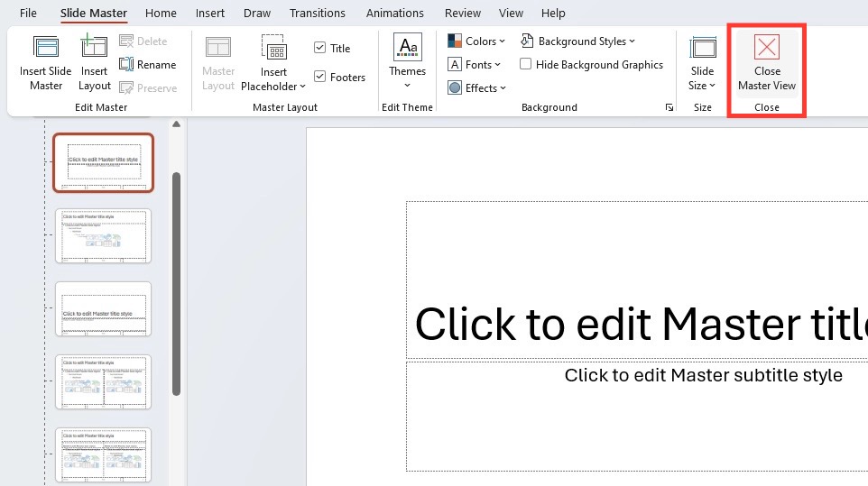The width and height of the screenshot is (868, 486).
Task: Expand the Colors dropdown arrow
Action: pos(502,41)
